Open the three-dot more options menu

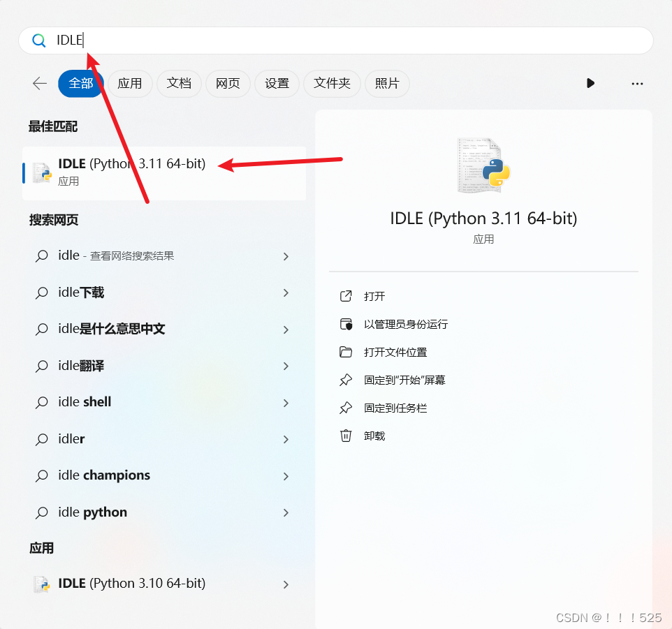[637, 84]
